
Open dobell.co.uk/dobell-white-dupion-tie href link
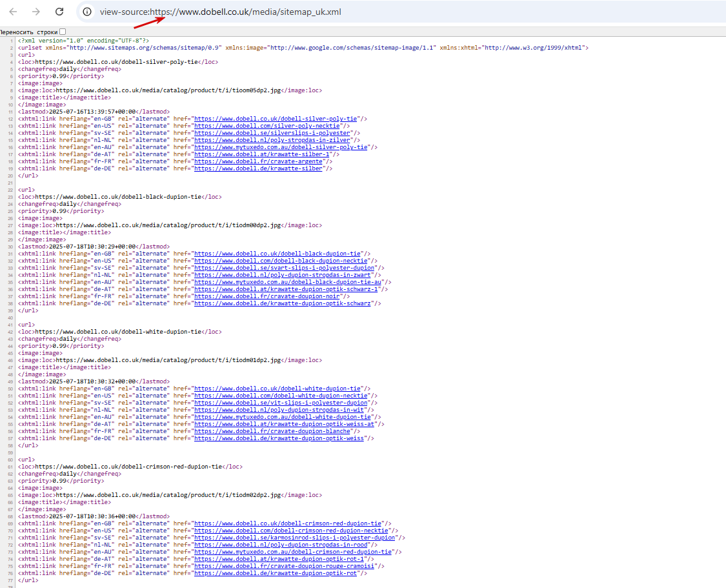tap(277, 389)
